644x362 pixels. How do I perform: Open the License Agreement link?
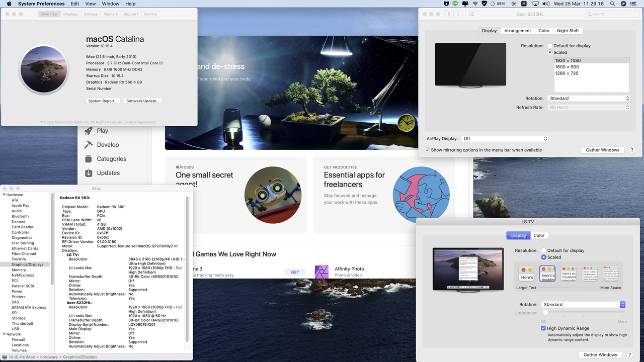click(140, 122)
